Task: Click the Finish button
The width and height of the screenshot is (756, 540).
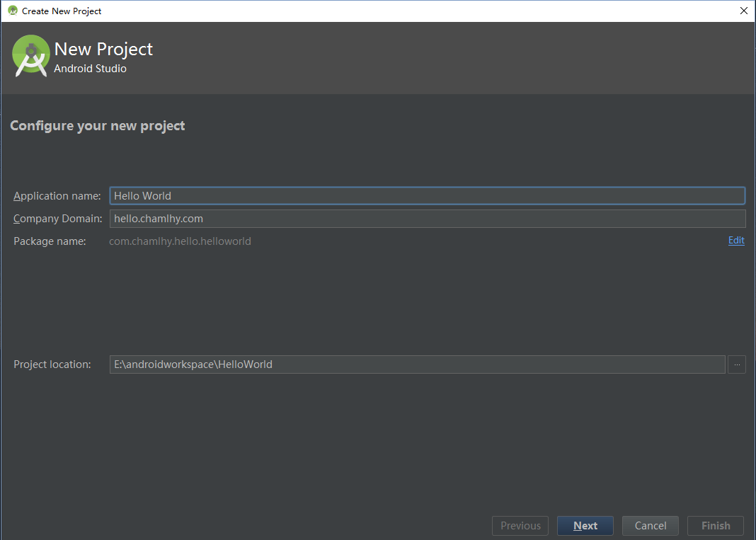Action: [715, 526]
